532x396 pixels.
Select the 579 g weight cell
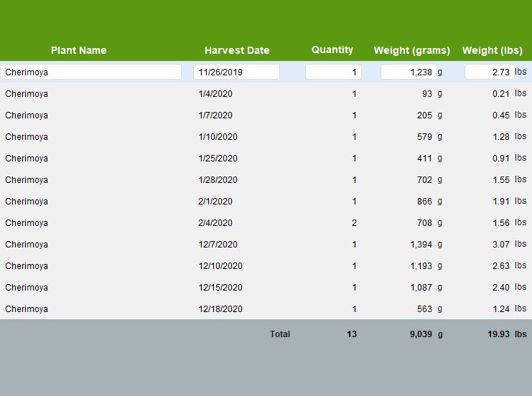click(424, 136)
